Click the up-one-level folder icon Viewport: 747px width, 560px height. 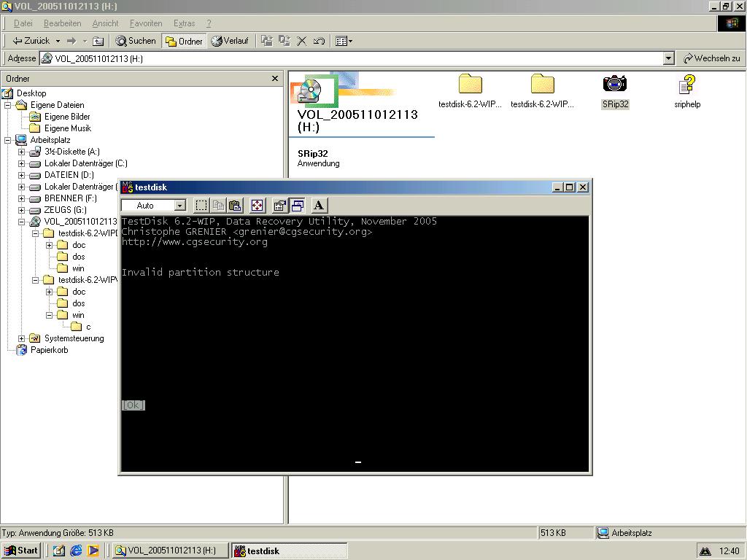coord(98,41)
